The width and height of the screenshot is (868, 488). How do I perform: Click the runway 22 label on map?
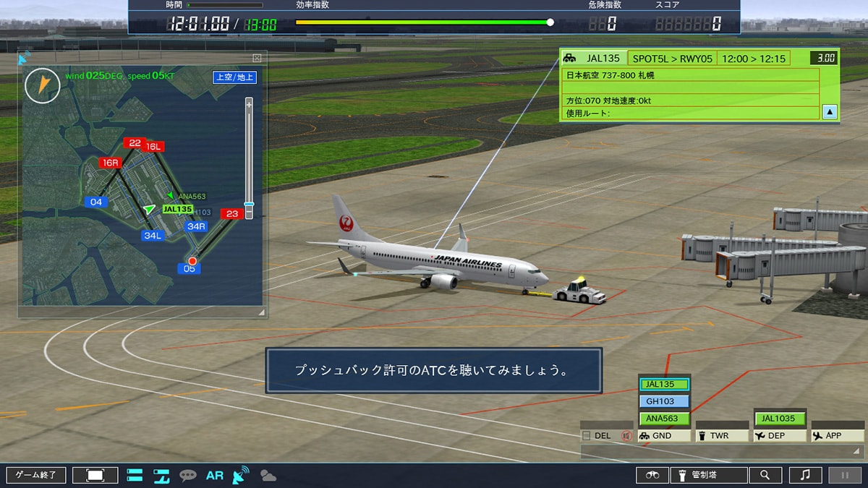134,143
